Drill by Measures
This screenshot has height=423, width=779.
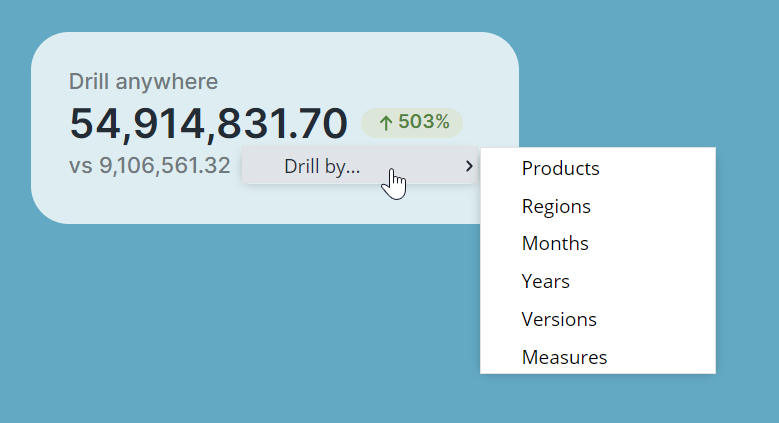(564, 357)
